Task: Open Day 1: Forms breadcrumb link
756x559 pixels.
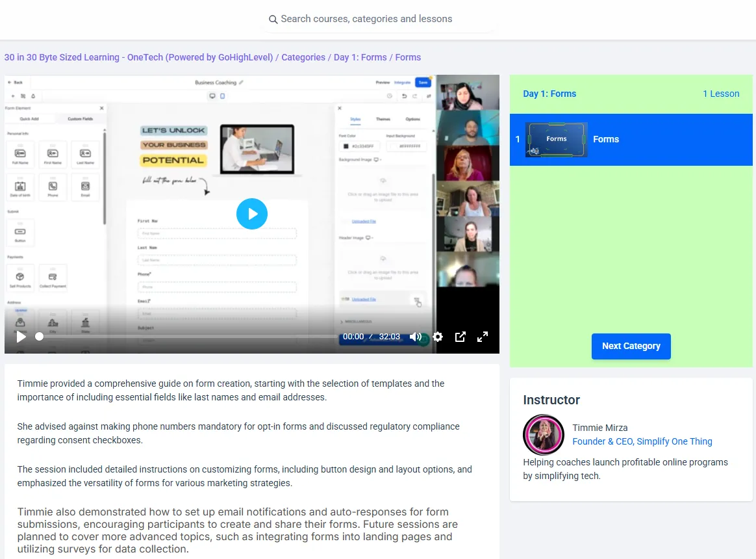Action: coord(360,57)
